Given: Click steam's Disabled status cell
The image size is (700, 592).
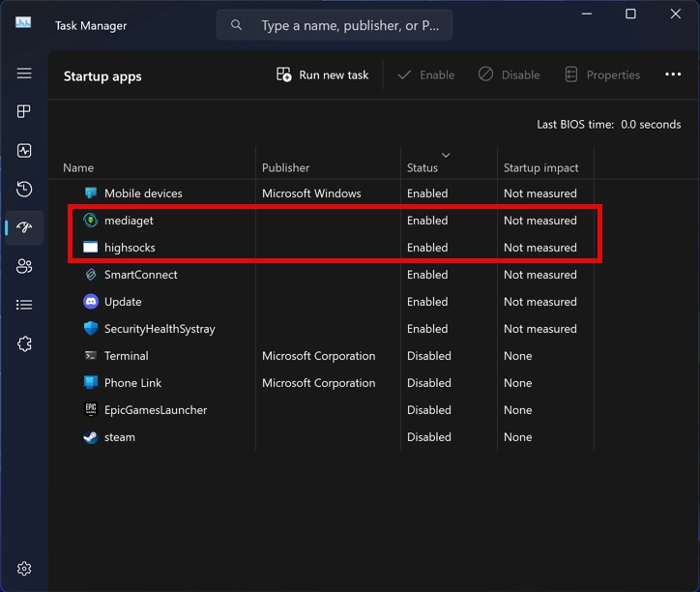Looking at the screenshot, I should point(428,437).
